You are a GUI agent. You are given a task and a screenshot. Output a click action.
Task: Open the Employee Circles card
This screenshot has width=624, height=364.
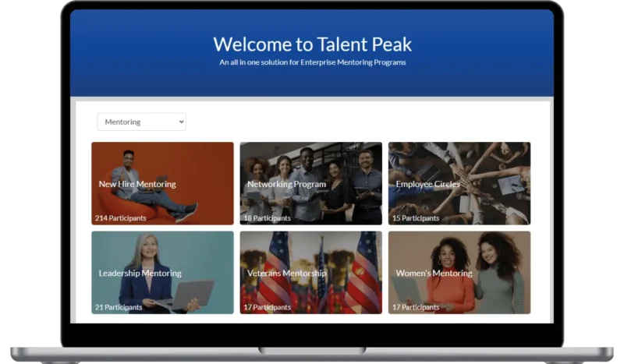pos(459,183)
